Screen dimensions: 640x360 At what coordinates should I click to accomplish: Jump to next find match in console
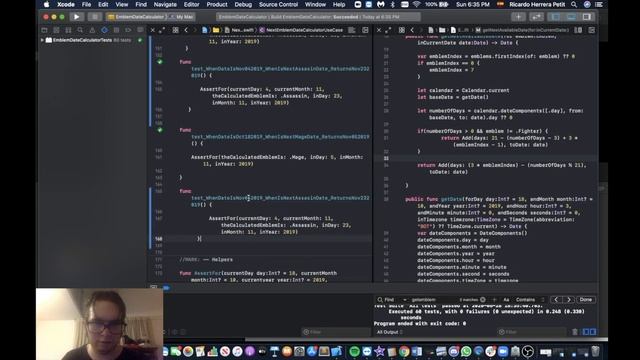pos(569,300)
